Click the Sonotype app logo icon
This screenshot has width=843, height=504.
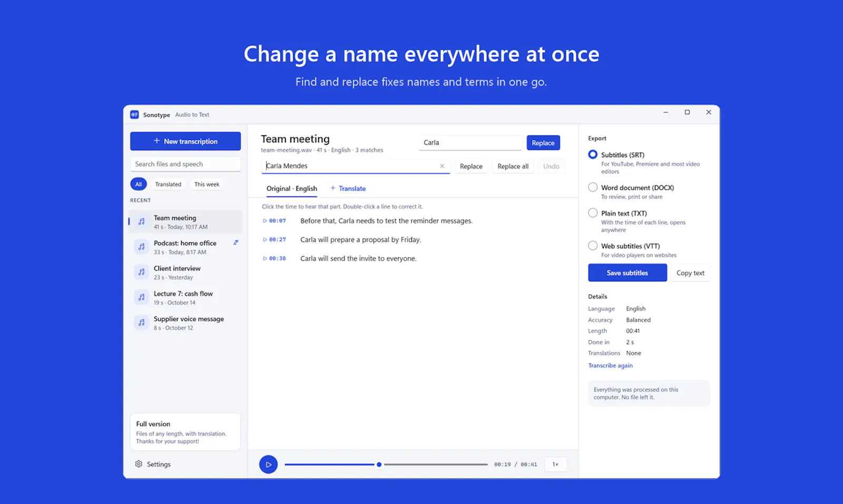tap(134, 114)
